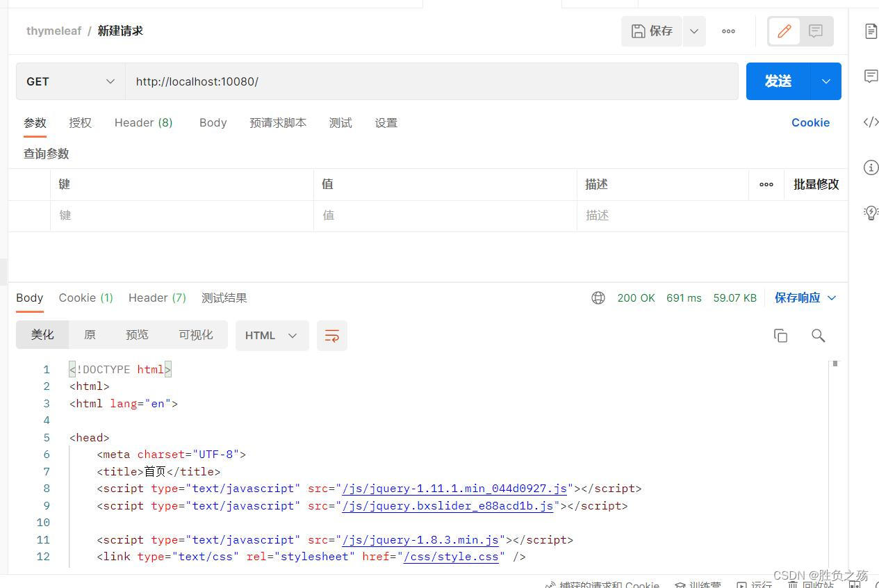The height and width of the screenshot is (588, 879).
Task: Select the 美化 view mode
Action: [42, 335]
